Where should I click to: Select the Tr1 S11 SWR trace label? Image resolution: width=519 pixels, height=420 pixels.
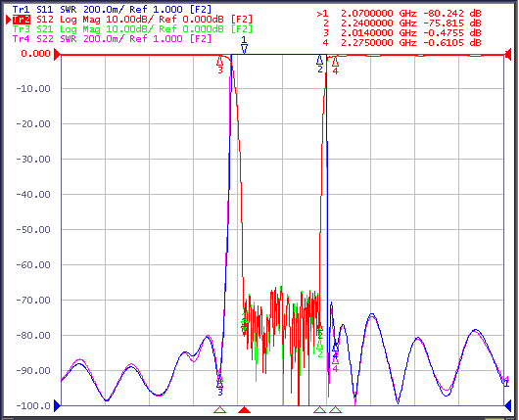click(112, 9)
